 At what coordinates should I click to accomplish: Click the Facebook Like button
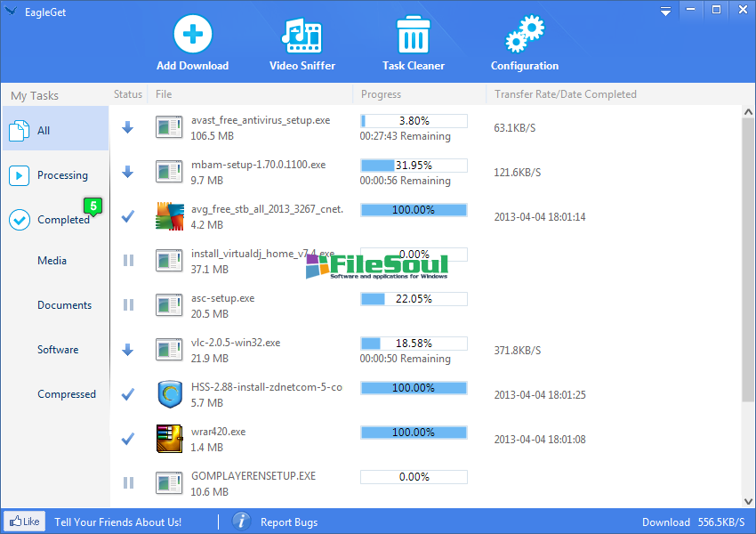pos(24,522)
